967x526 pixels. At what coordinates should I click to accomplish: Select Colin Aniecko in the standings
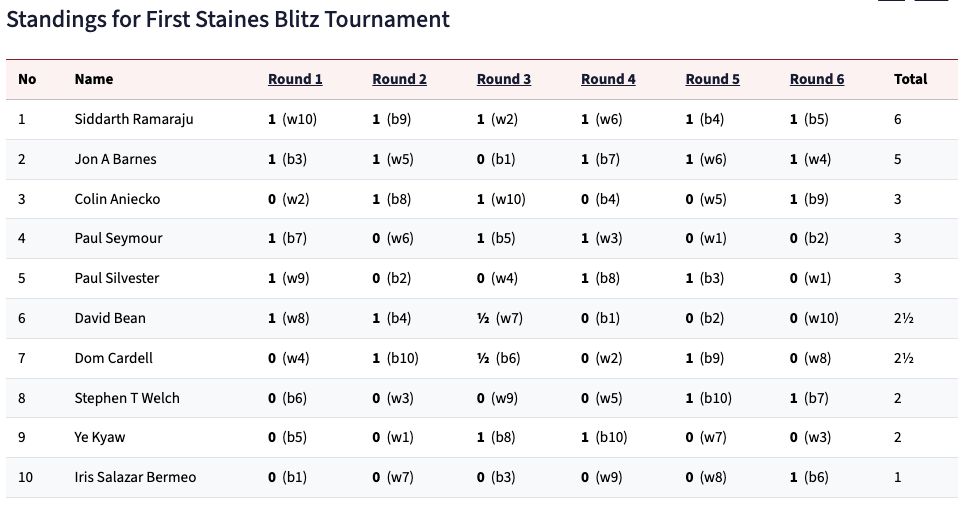click(117, 199)
